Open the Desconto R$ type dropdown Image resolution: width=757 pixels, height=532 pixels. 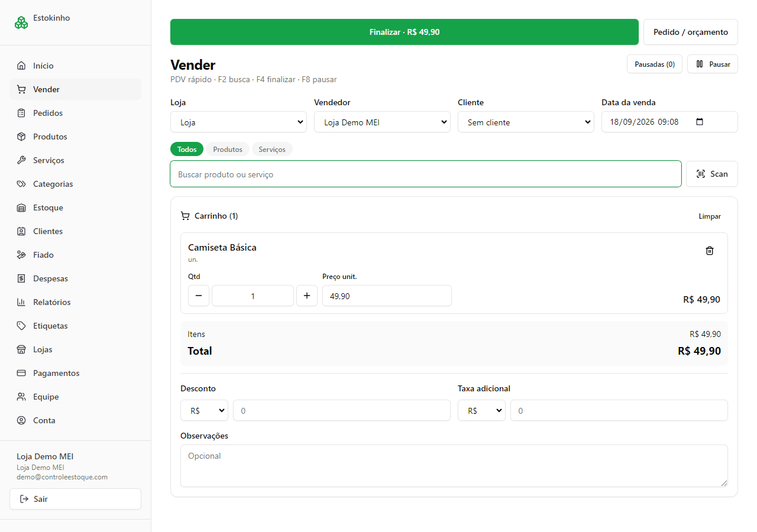[204, 410]
